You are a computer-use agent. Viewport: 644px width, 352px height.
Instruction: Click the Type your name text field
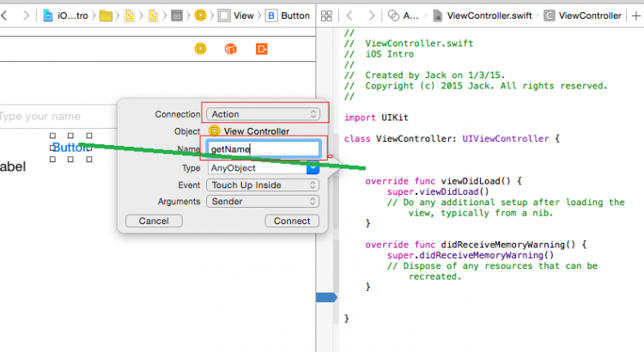pos(52,116)
